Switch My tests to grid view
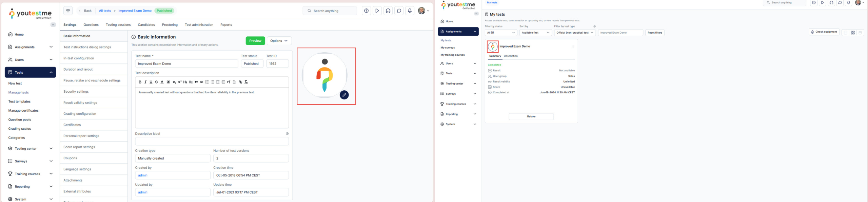This screenshot has width=868, height=202. pyautogui.click(x=853, y=33)
